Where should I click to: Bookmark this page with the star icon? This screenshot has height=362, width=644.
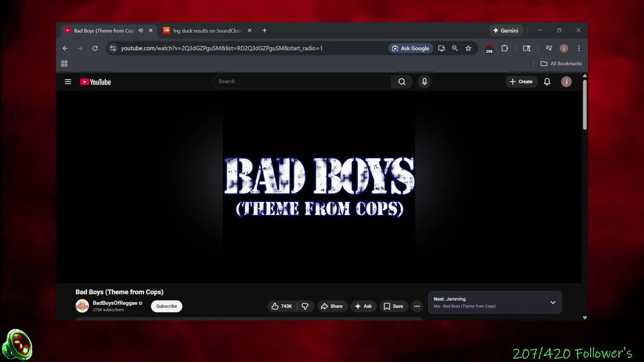coord(468,48)
